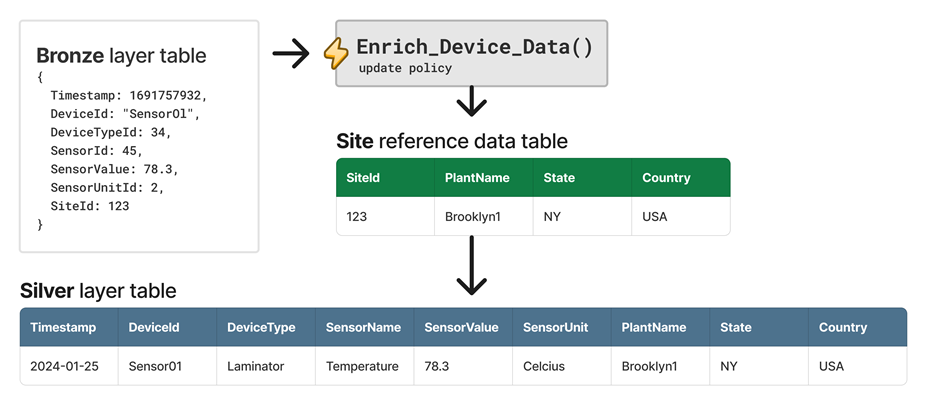Image resolution: width=925 pixels, height=405 pixels.
Task: Click the Laminator cell
Action: (257, 366)
